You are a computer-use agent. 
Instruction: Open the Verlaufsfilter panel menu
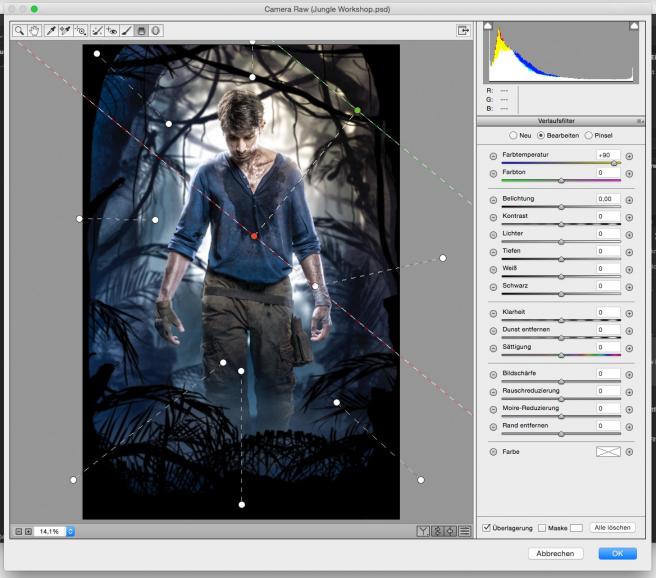pyautogui.click(x=640, y=121)
